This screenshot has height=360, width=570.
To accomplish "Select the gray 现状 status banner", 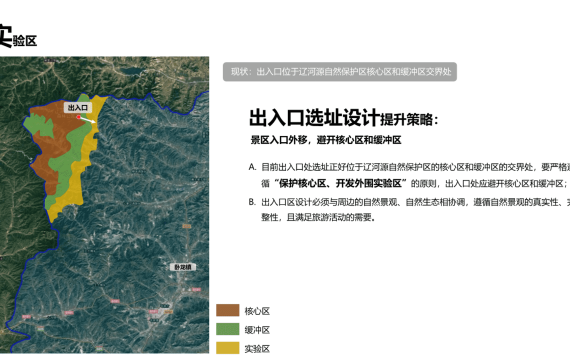I will [340, 72].
